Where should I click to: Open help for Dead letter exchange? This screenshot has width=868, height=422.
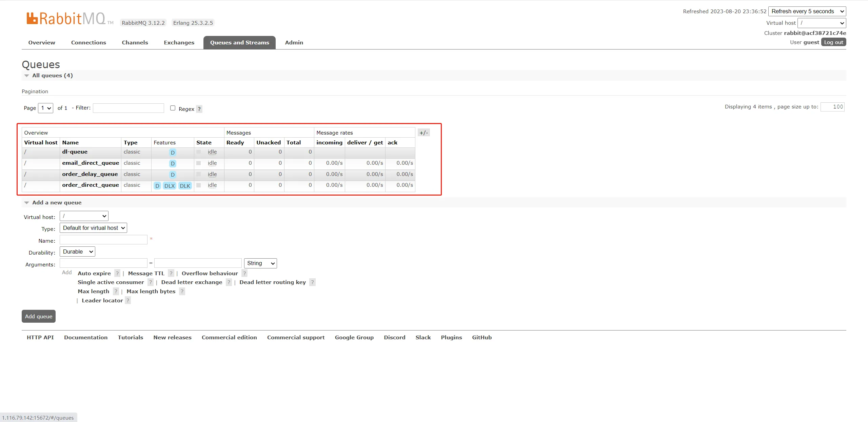click(229, 282)
